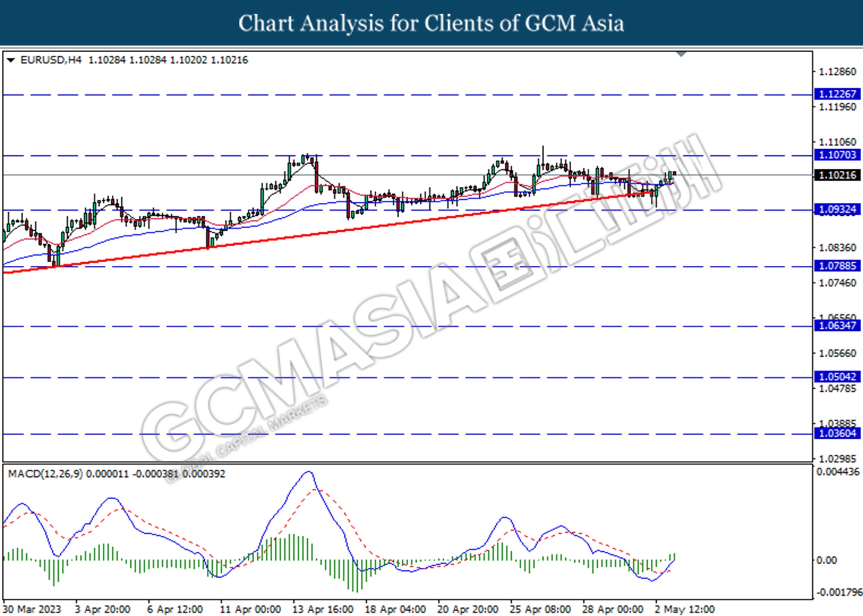
Task: Click the 20 Apr 20:00 time label
Action: [468, 609]
